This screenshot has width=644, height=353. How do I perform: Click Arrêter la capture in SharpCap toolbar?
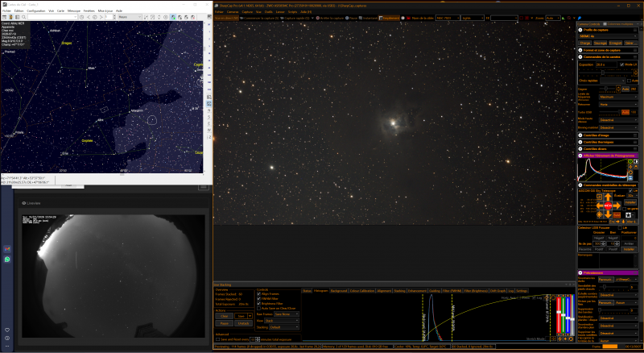(x=329, y=18)
